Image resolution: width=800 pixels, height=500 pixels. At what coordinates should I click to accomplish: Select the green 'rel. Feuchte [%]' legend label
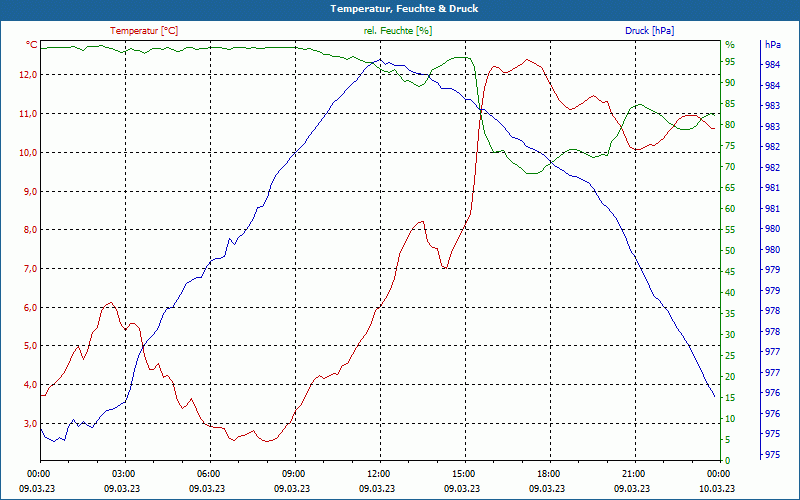point(398,31)
